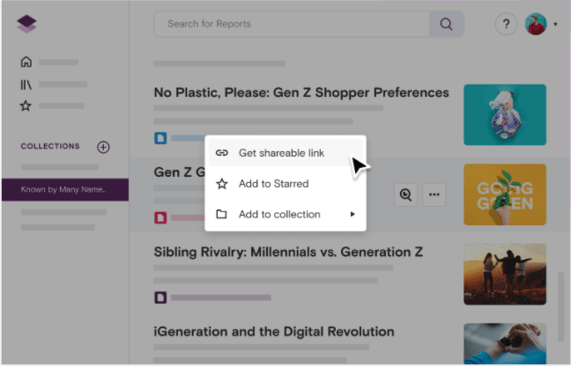This screenshot has width=571, height=366.
Task: Choose Add to Starred from context menu
Action: coord(286,184)
